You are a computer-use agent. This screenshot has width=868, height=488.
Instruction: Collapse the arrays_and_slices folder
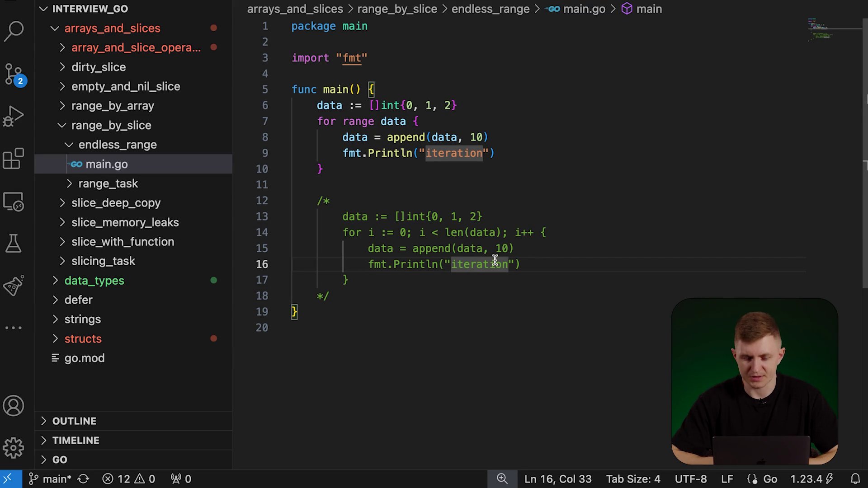pos(55,28)
